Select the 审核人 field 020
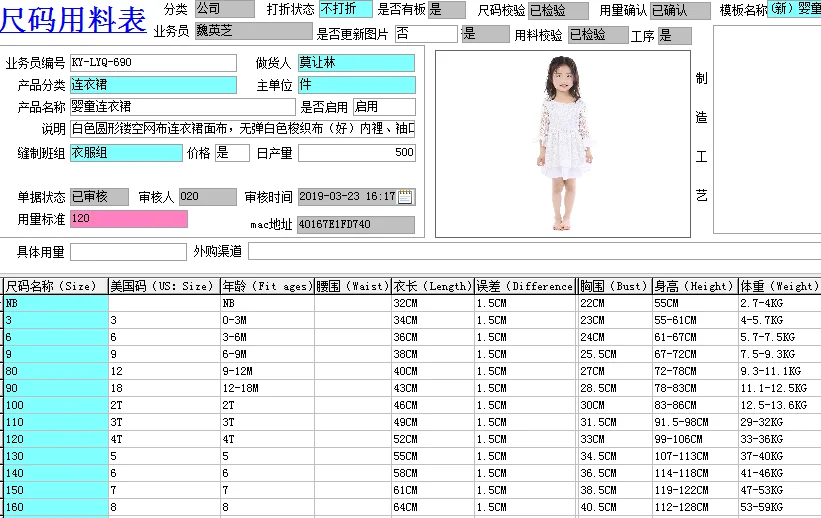821x518 pixels. click(x=208, y=197)
